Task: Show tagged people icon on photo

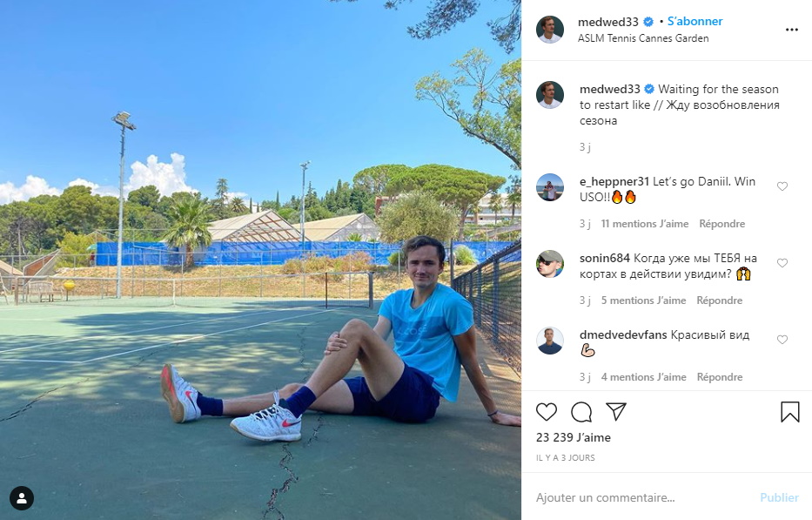Action: 22,498
